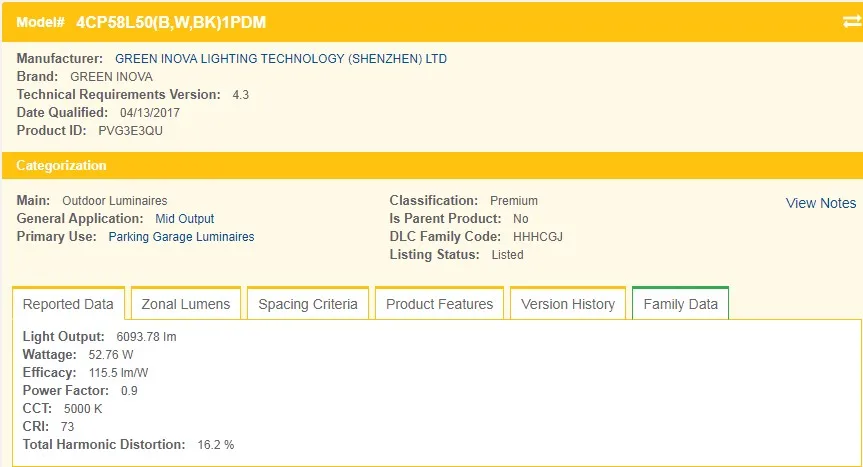Viewport: 863px width, 467px height.
Task: View the Version History tab
Action: (x=568, y=304)
